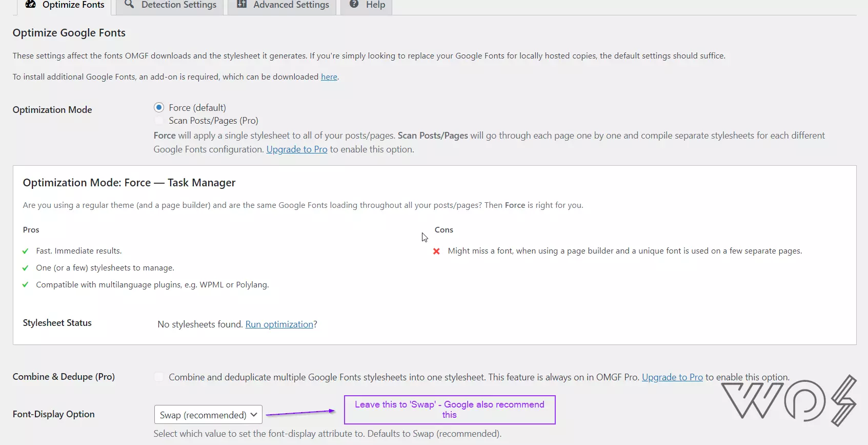The height and width of the screenshot is (445, 868).
Task: Toggle the Combine & Dedupe (Pro) checkbox
Action: [x=159, y=377]
